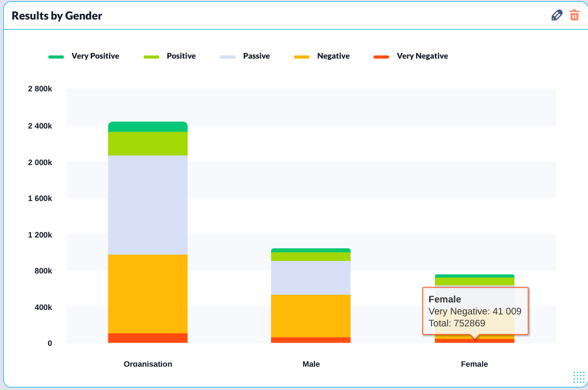Click the Male x-axis label
The image size is (588, 390).
point(311,364)
